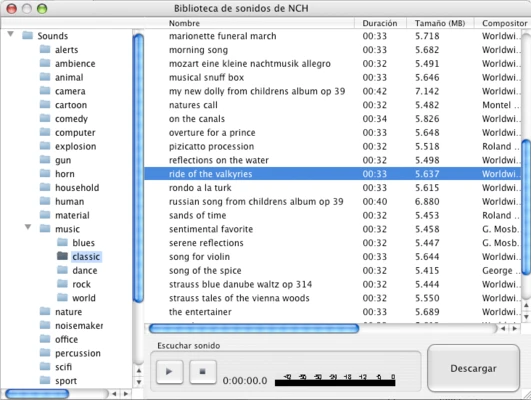Select 'sentimental favorite' sound
This screenshot has width=531, height=400.
pos(332,229)
